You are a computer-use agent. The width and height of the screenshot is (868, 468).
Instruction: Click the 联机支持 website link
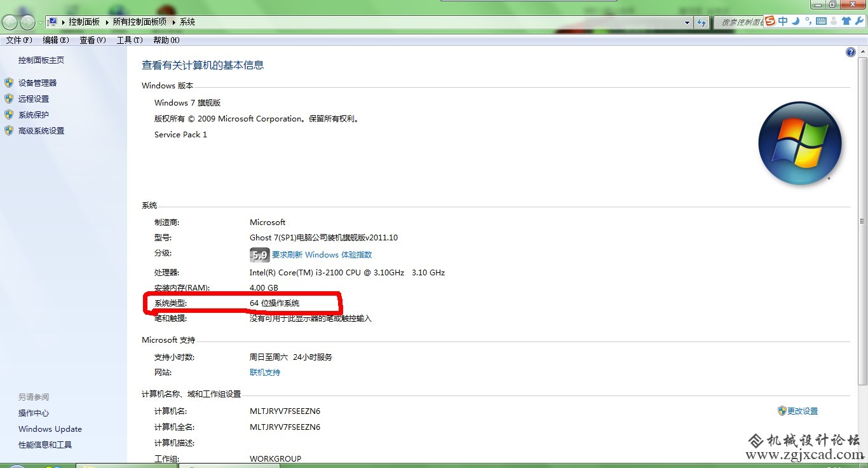pyautogui.click(x=265, y=373)
